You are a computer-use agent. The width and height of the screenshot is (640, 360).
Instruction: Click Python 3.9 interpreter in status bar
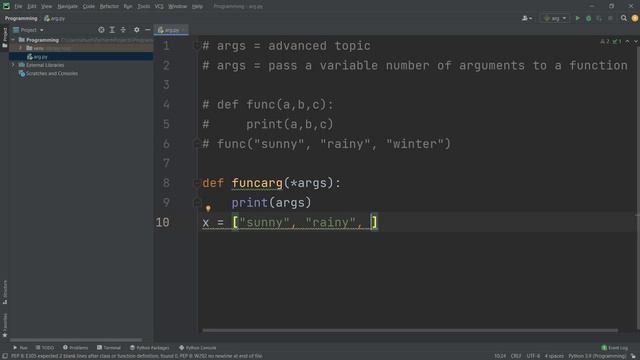click(x=597, y=356)
